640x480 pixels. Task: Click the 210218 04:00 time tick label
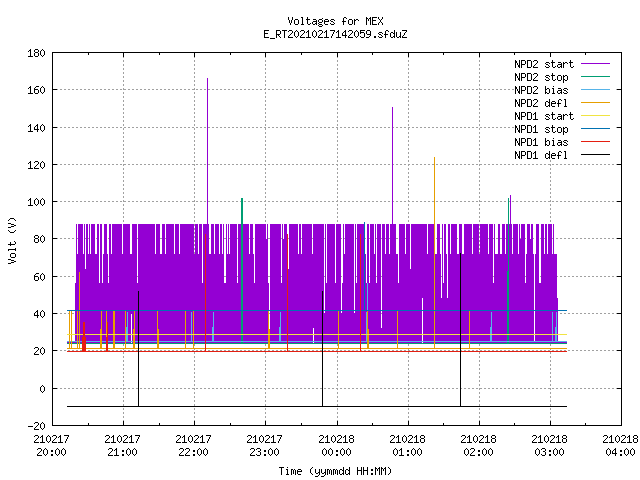(620, 446)
